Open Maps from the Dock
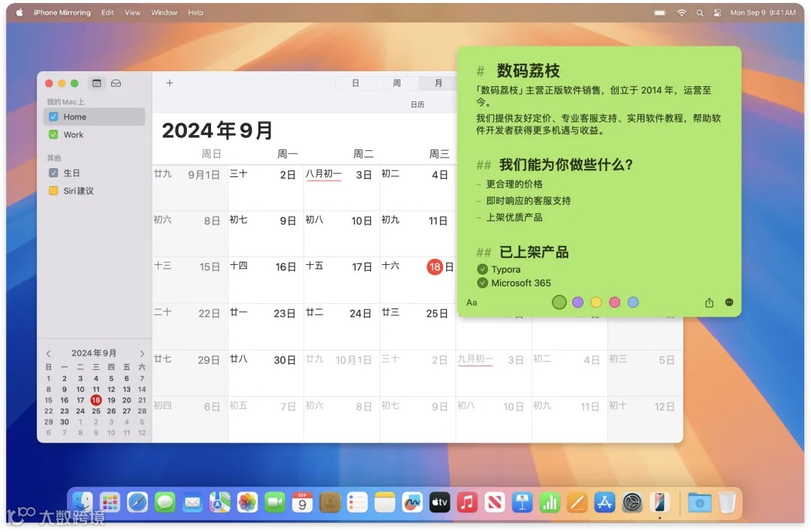Image resolution: width=811 pixels, height=532 pixels. pos(220,502)
